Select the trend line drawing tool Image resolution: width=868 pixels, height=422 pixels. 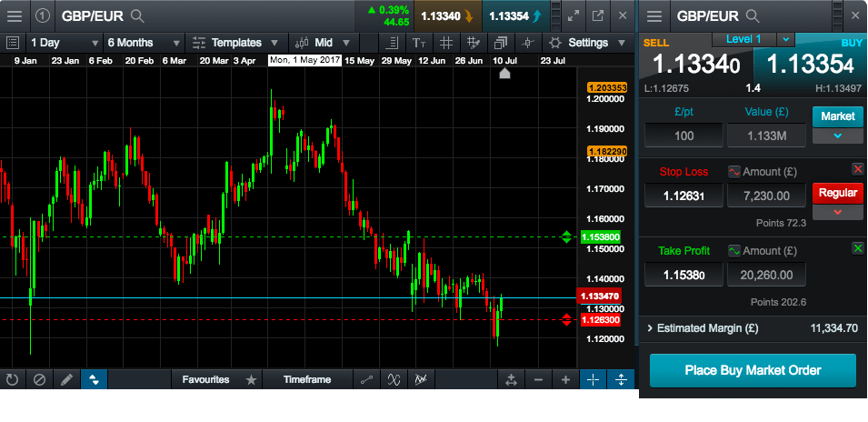click(x=366, y=379)
